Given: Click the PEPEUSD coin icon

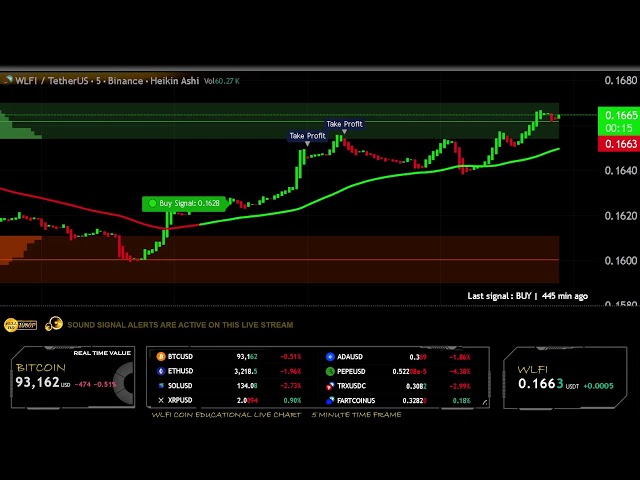Looking at the screenshot, I should (x=330, y=371).
